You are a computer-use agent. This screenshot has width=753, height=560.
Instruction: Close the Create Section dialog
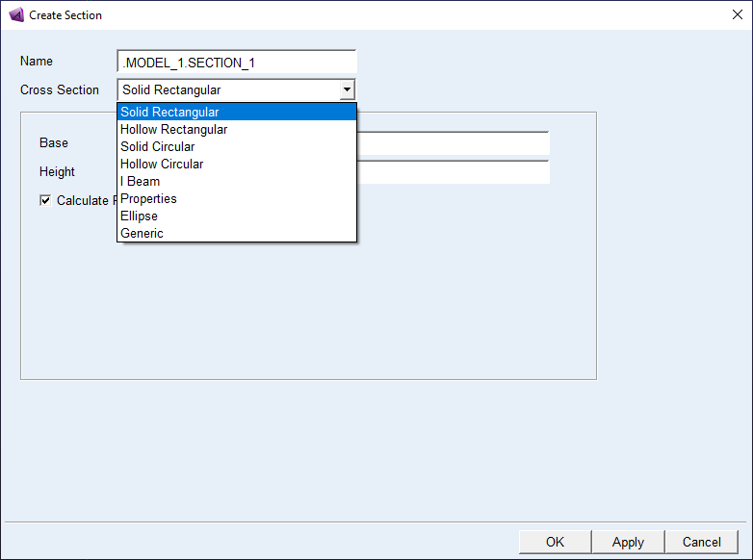point(737,14)
